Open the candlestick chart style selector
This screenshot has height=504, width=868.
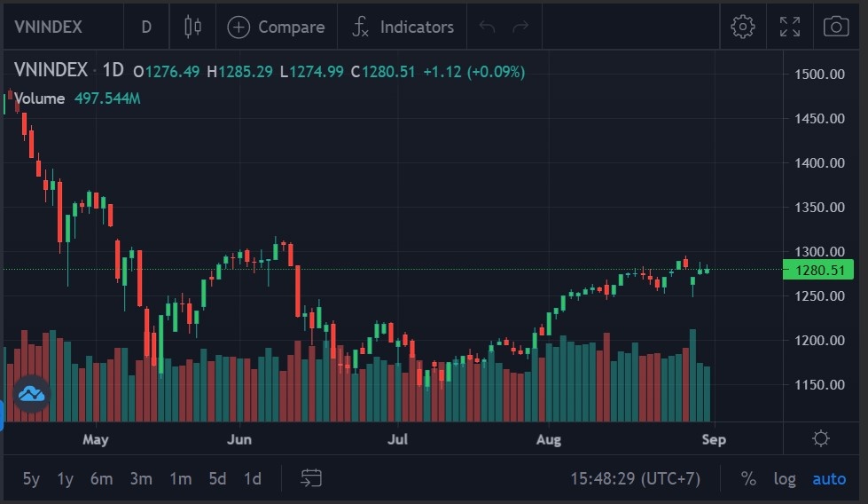point(192,27)
